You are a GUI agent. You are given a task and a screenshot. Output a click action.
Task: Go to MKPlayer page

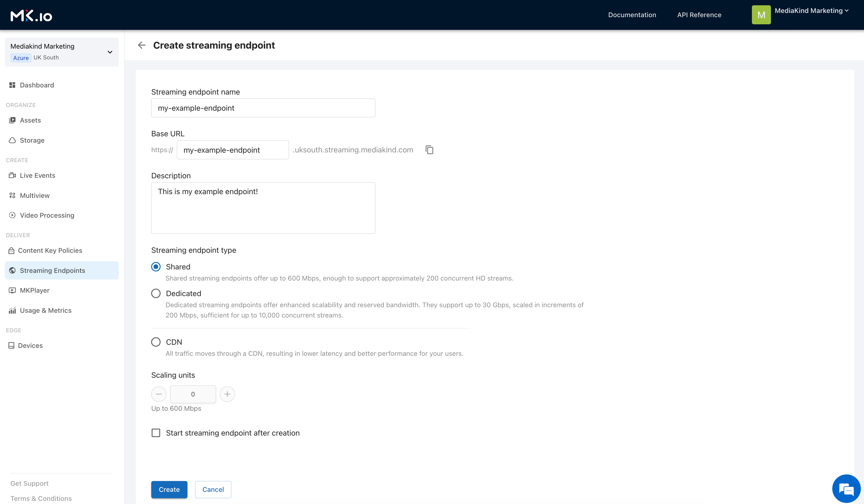62,290
